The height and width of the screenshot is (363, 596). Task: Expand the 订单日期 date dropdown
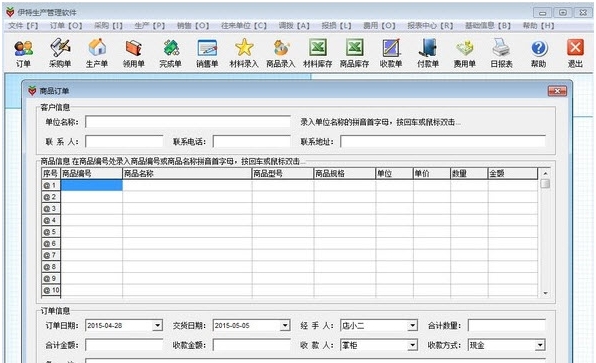click(x=158, y=326)
